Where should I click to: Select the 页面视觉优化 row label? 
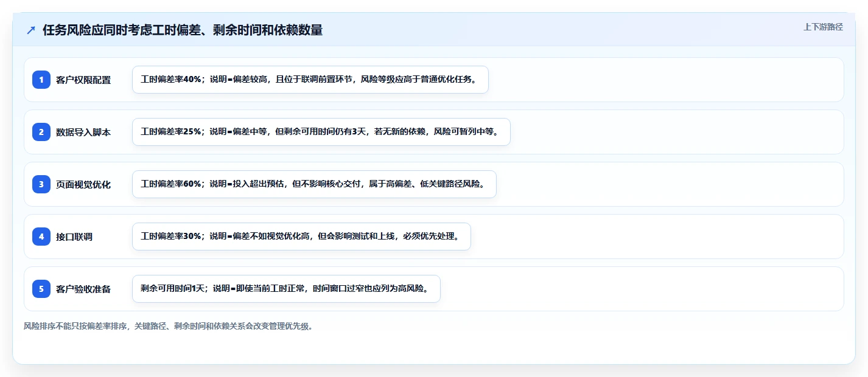(83, 184)
